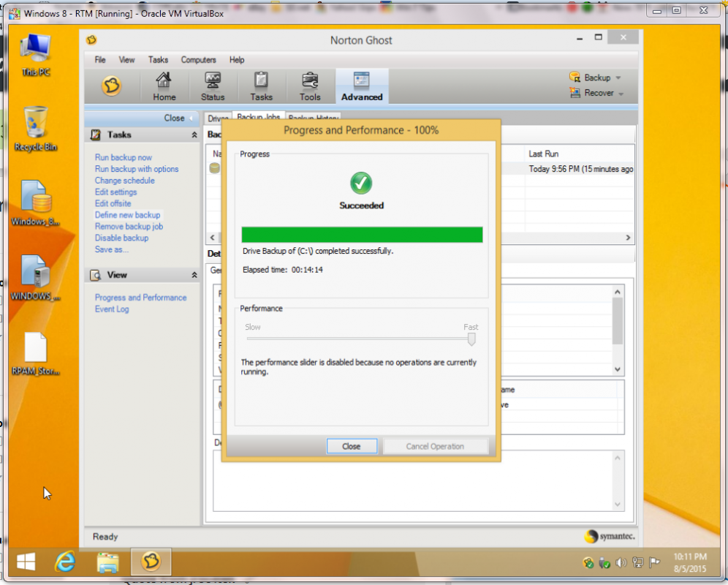Switch to the Backup Jobs tab
Screen dimensions: 728x585
tap(258, 116)
